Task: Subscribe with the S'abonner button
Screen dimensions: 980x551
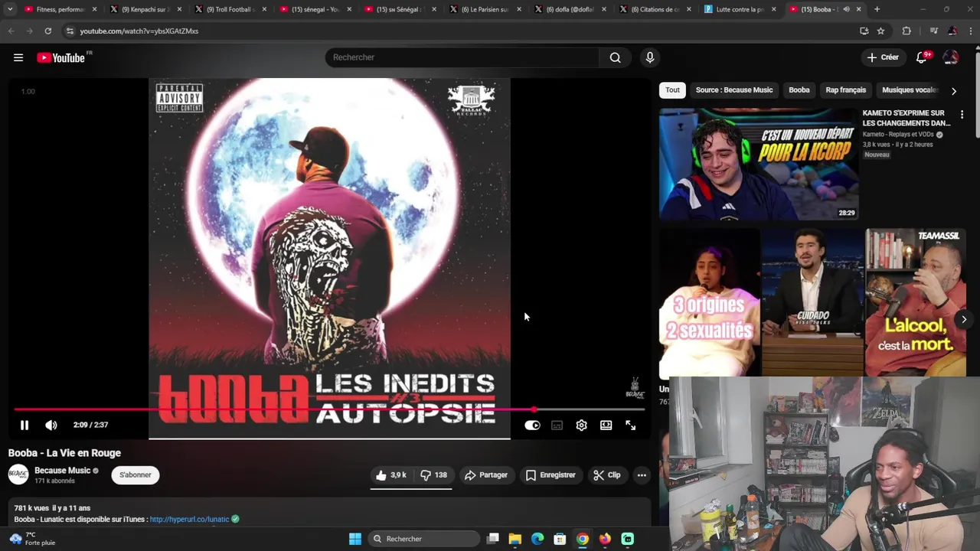Action: coord(136,475)
